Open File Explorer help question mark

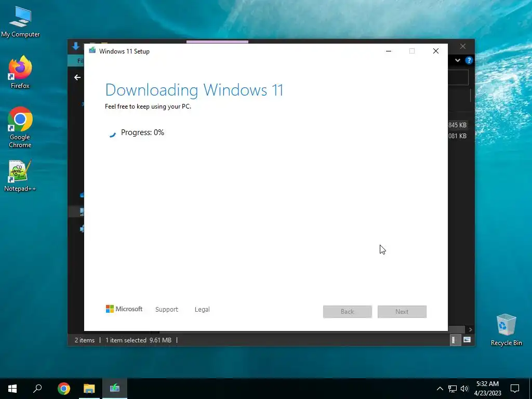pyautogui.click(x=469, y=60)
